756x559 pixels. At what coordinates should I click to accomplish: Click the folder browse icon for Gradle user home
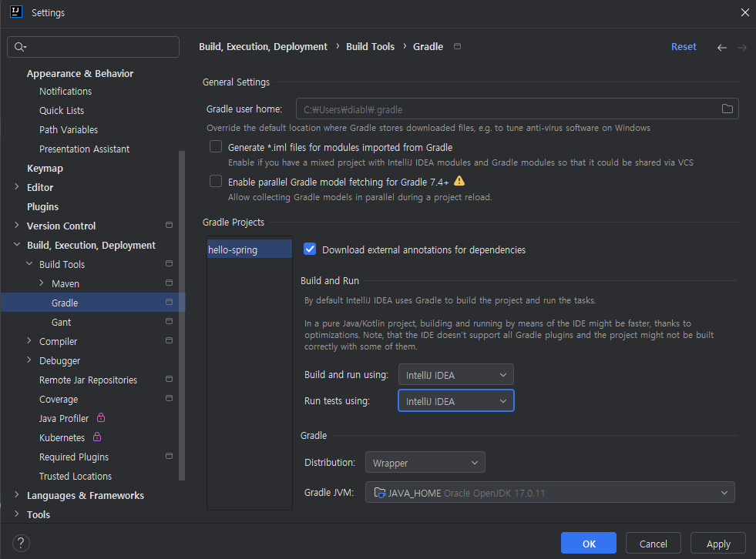(727, 109)
